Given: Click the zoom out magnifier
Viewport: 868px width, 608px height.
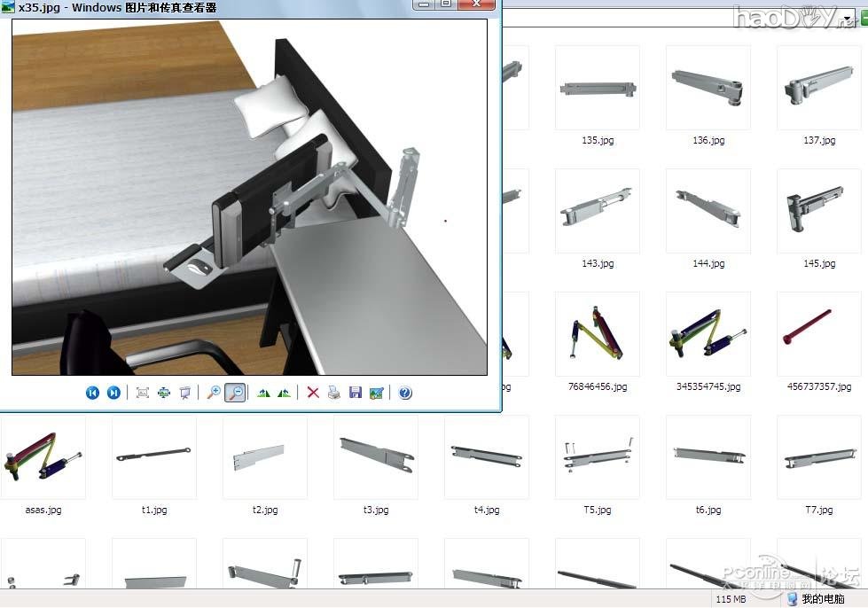Looking at the screenshot, I should [235, 393].
